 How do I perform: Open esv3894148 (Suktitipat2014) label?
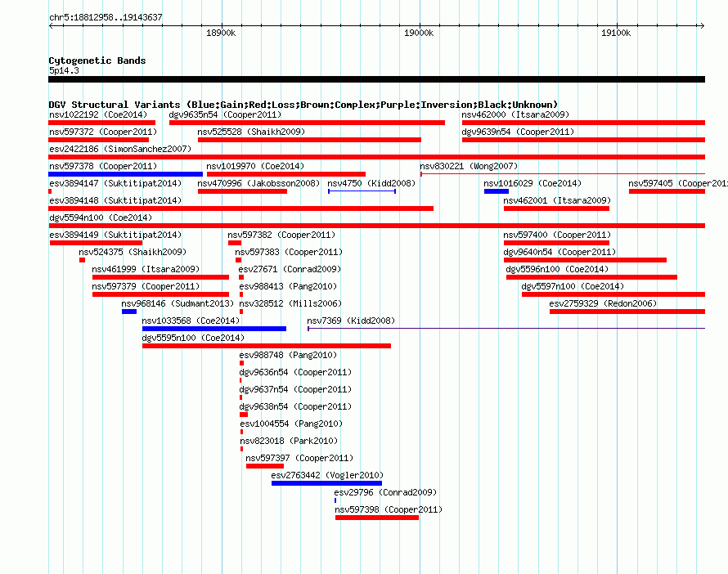click(x=115, y=200)
